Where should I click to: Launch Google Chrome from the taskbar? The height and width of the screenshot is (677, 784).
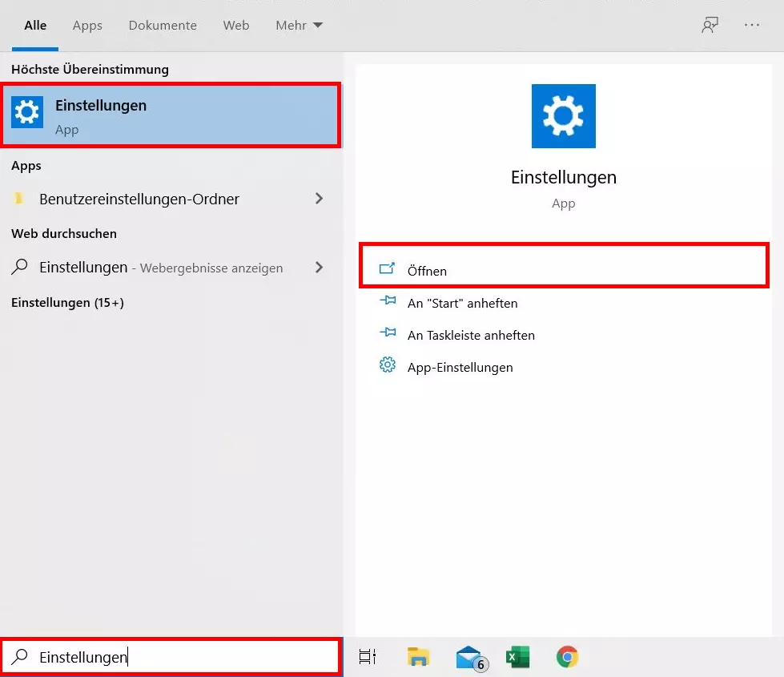(x=567, y=657)
